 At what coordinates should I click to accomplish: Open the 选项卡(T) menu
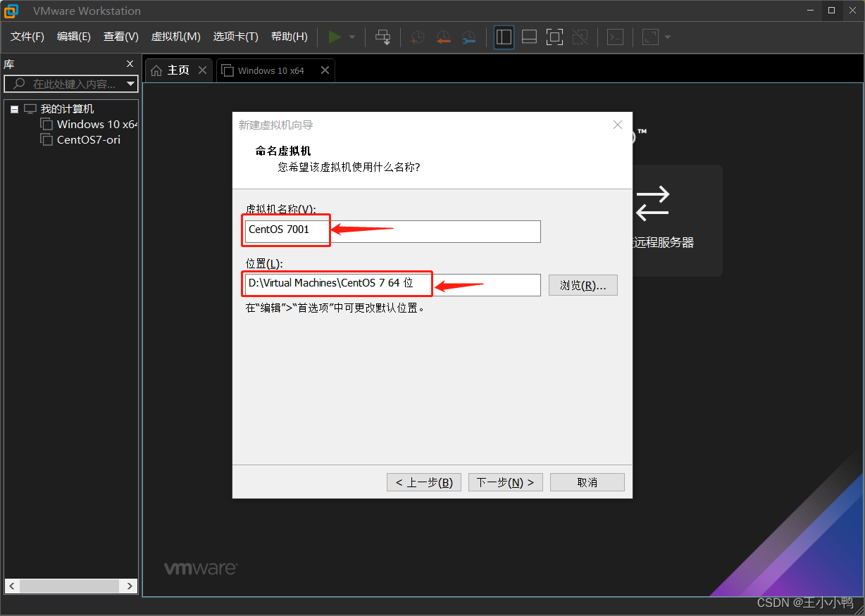[x=236, y=37]
